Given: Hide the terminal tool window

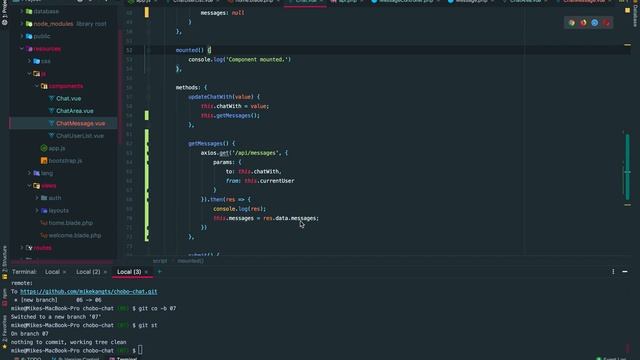Looking at the screenshot, I should click(625, 271).
